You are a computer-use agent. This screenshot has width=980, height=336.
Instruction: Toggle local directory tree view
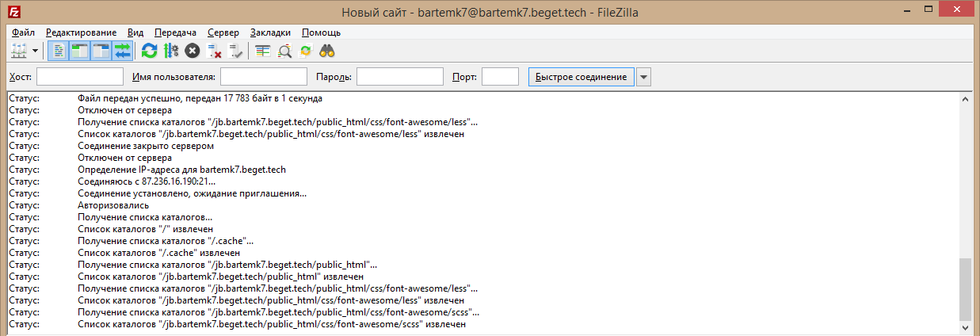[x=79, y=51]
